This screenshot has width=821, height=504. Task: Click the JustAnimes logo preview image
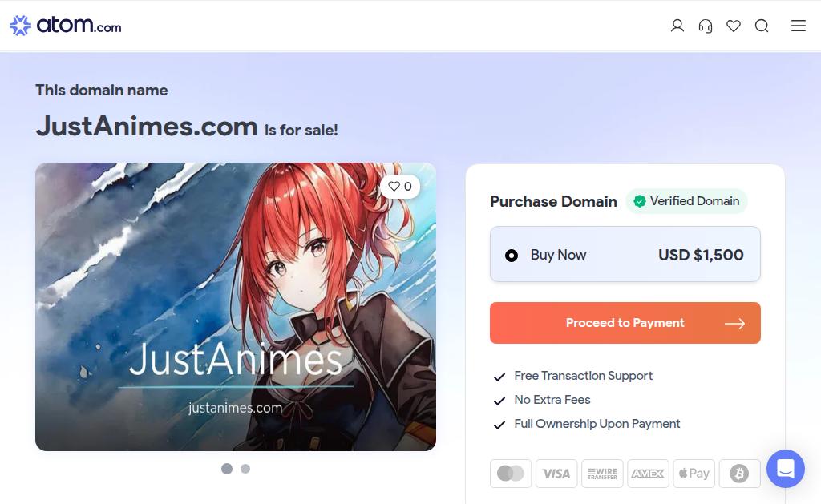pyautogui.click(x=236, y=307)
